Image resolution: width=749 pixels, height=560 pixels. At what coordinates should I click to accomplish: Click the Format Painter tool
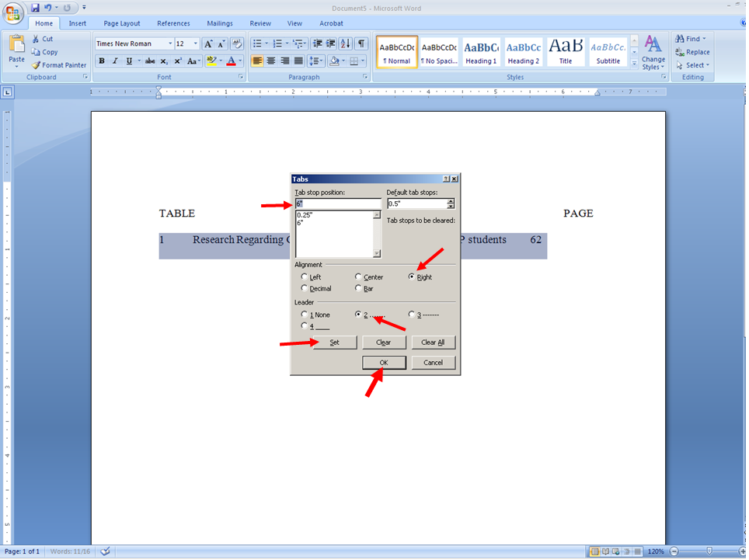tap(59, 65)
